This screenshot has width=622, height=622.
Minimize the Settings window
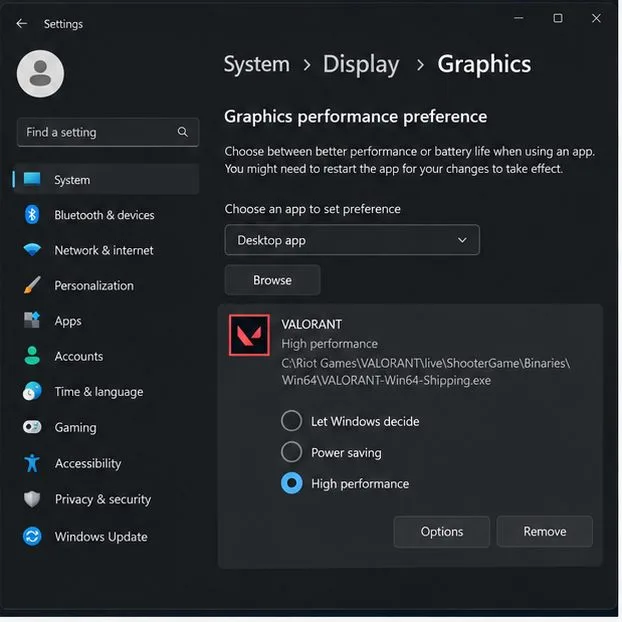tap(519, 18)
